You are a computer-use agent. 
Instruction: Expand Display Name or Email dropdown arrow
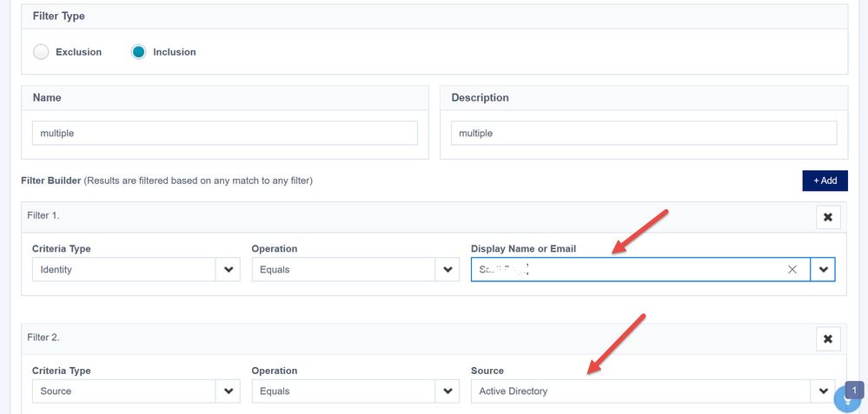click(823, 270)
